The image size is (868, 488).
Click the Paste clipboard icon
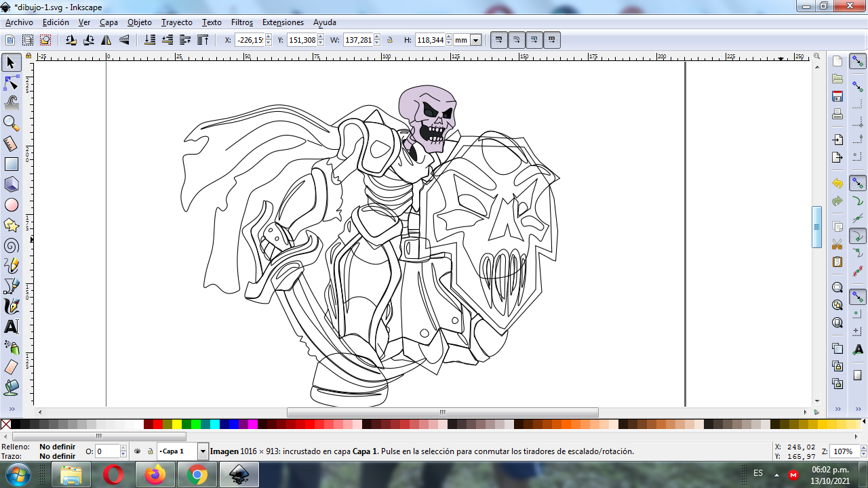(837, 262)
